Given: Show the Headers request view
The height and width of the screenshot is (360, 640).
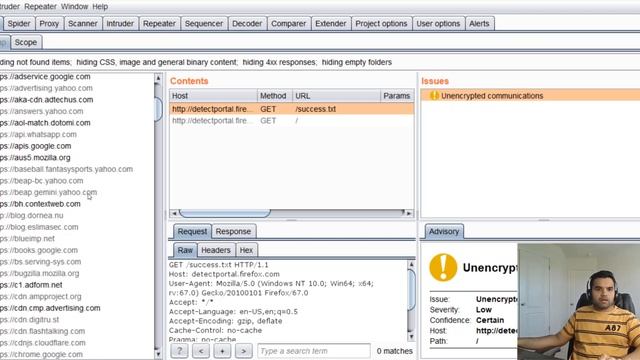Looking at the screenshot, I should pyautogui.click(x=216, y=250).
